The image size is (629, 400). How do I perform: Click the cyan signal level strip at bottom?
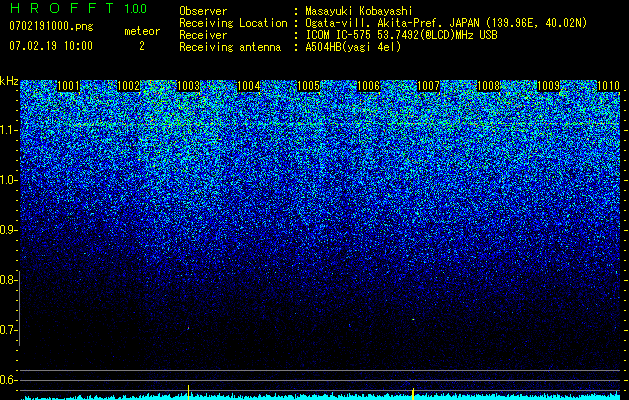pos(320,396)
